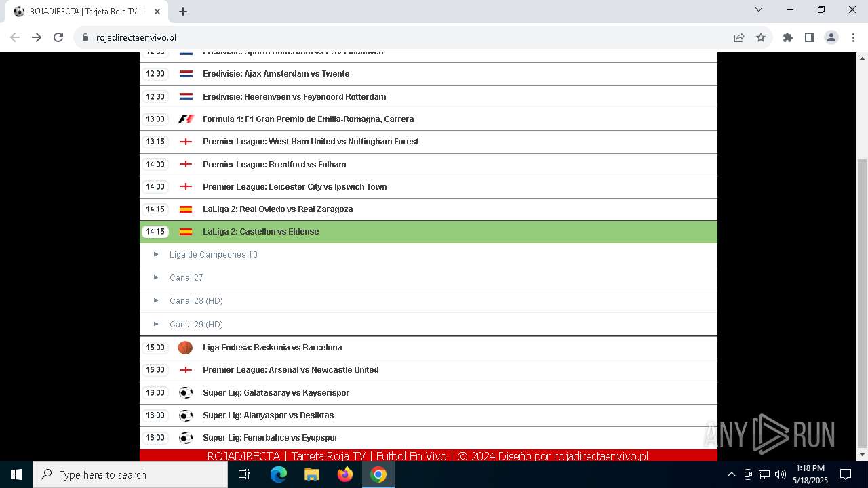The height and width of the screenshot is (488, 868).
Task: Click the 13:00 time badge for Formula 1
Action: pos(155,119)
